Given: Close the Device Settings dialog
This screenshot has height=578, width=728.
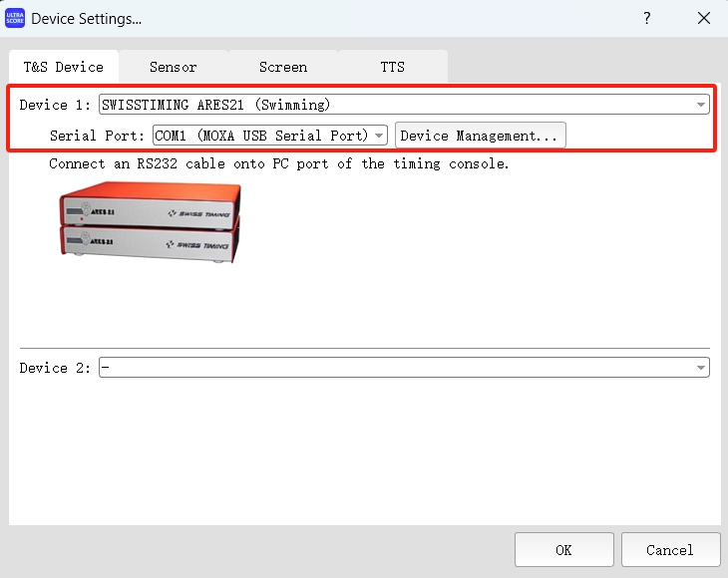Looking at the screenshot, I should [x=704, y=18].
